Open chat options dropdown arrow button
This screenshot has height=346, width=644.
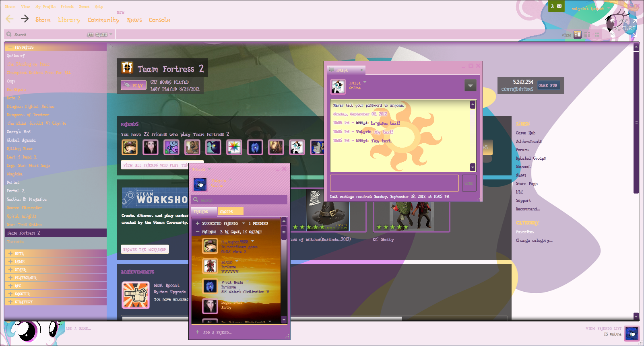pyautogui.click(x=470, y=85)
